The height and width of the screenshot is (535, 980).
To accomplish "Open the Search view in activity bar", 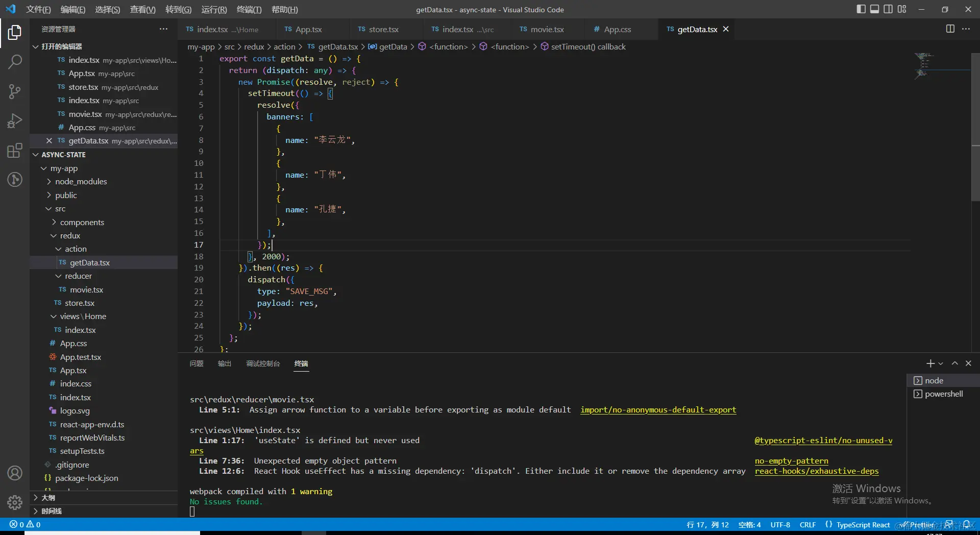I will (15, 62).
